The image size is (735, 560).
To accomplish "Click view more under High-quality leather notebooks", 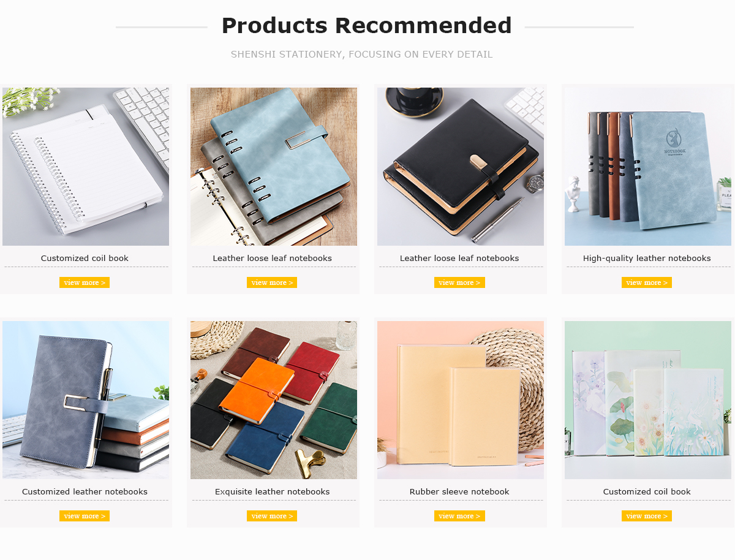I will pos(647,282).
